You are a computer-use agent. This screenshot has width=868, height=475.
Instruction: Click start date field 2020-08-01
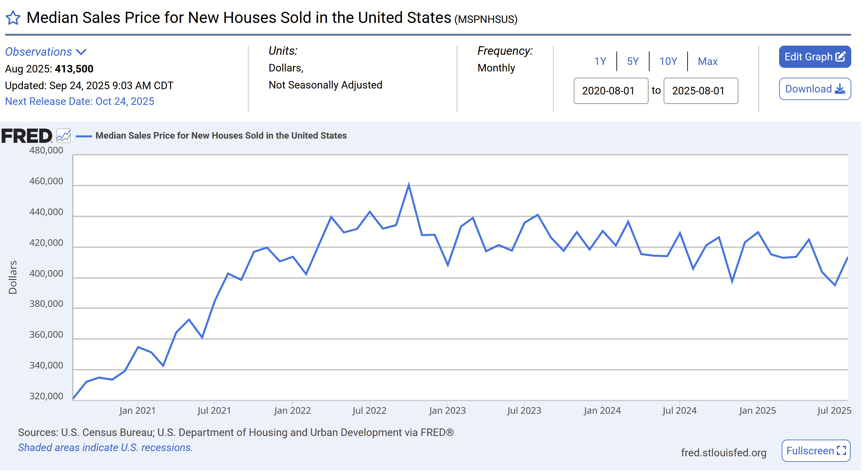pos(610,91)
